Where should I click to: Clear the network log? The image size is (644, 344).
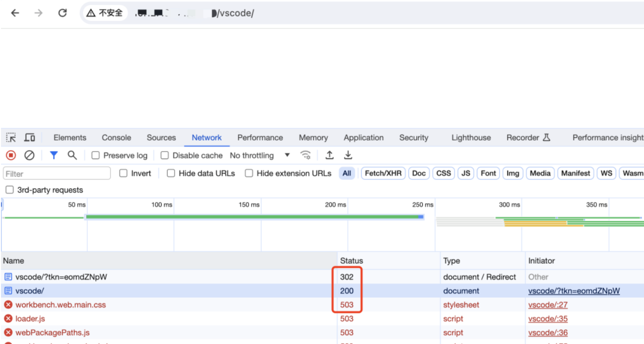coord(29,155)
